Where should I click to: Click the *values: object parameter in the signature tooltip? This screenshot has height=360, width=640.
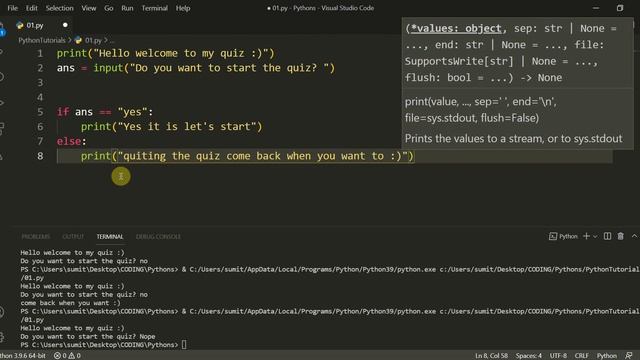[x=456, y=29]
